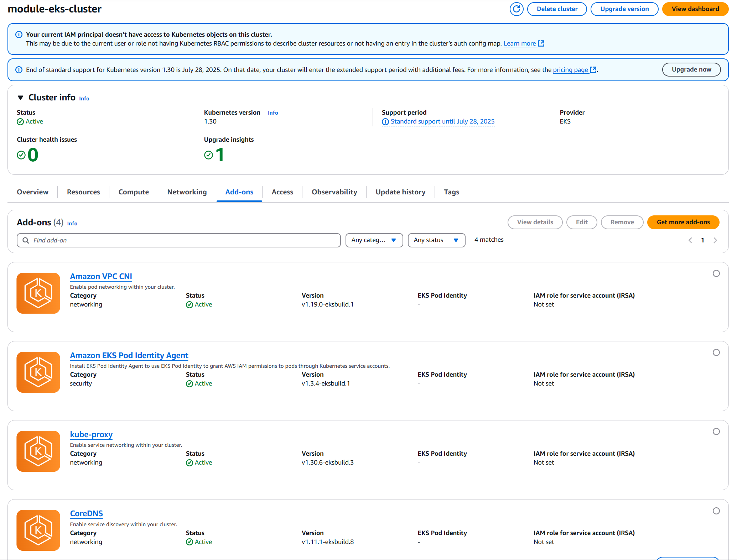737x560 pixels.
Task: Click the Edit add-on button
Action: tap(582, 223)
